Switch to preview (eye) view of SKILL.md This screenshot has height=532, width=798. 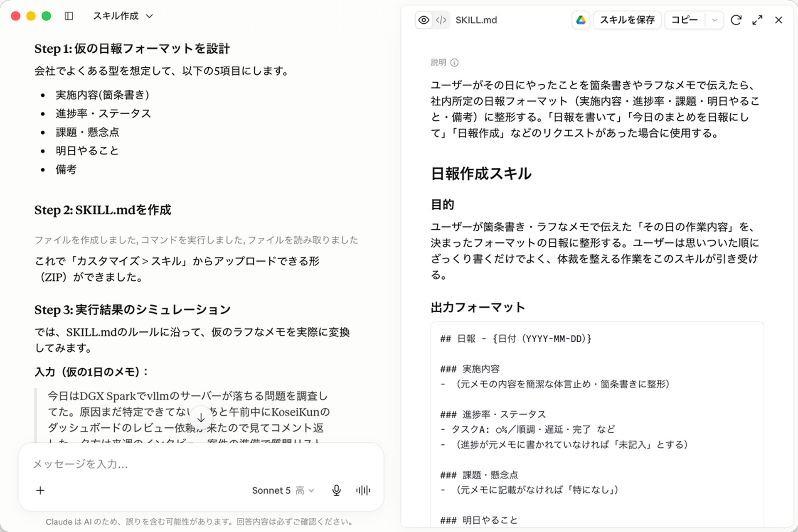pyautogui.click(x=424, y=20)
